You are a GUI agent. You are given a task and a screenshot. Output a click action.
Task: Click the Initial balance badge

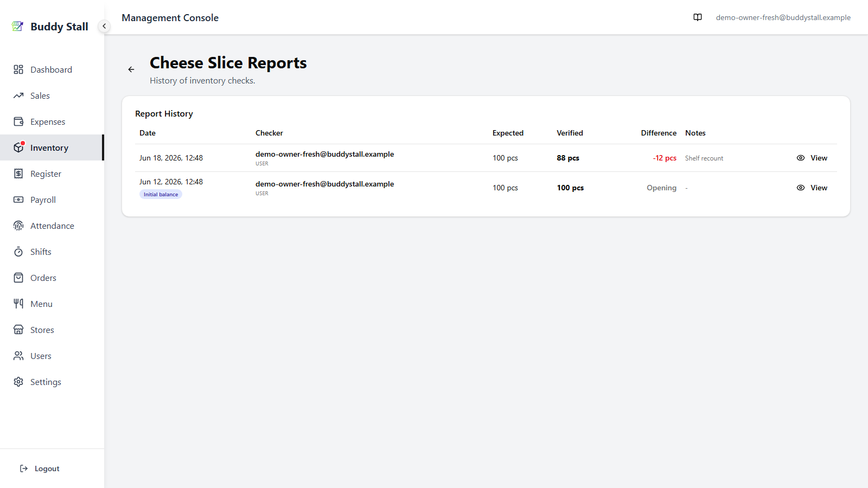tap(161, 194)
